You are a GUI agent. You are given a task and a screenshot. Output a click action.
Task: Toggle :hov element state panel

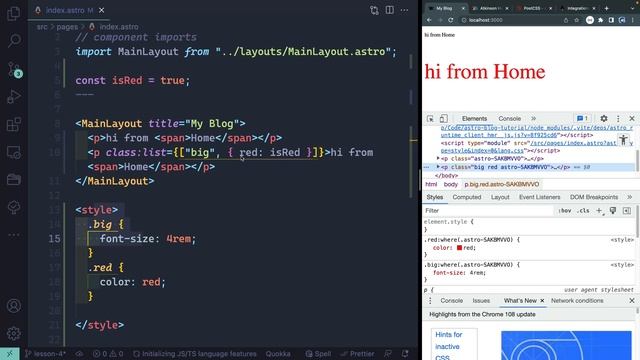click(565, 211)
